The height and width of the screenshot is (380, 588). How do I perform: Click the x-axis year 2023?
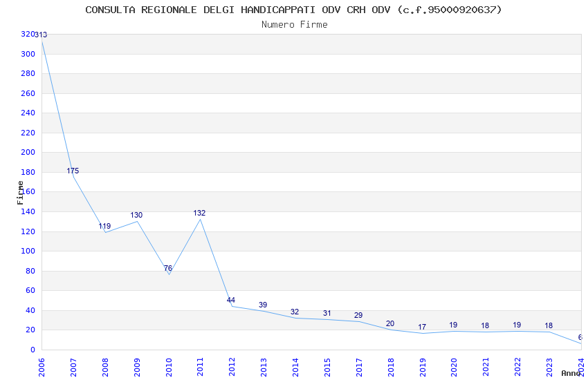coord(549,367)
